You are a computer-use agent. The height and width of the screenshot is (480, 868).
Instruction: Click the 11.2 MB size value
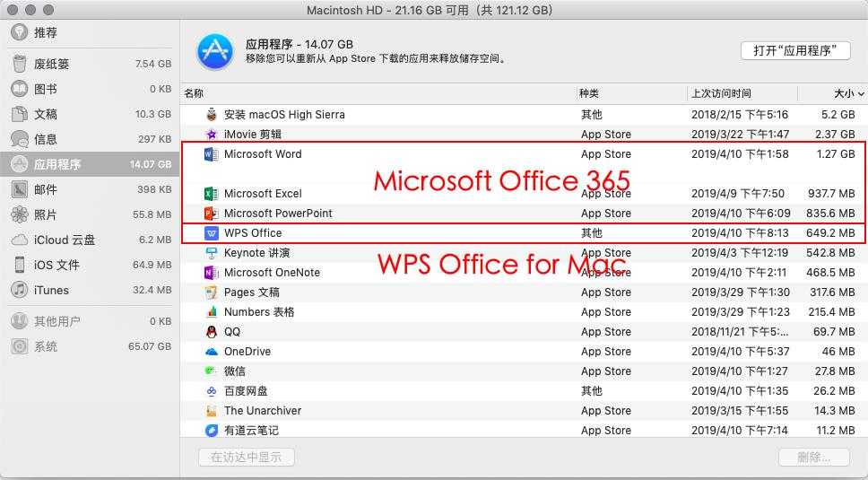(x=834, y=430)
